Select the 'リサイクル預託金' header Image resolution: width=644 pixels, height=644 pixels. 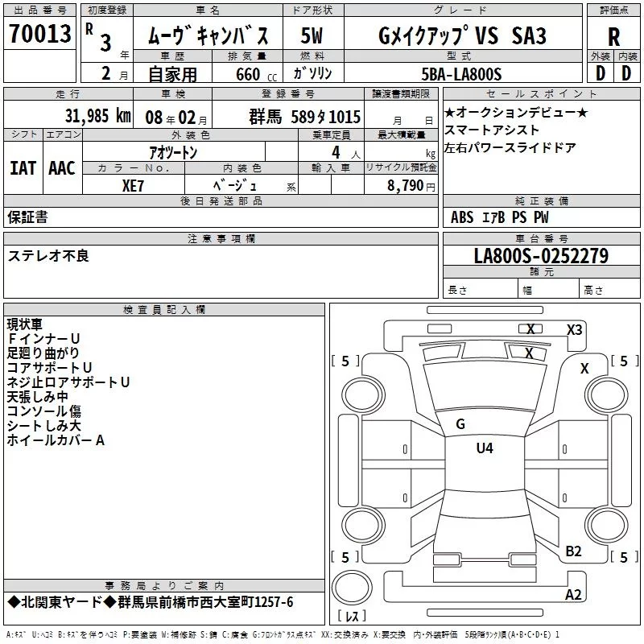click(x=401, y=167)
